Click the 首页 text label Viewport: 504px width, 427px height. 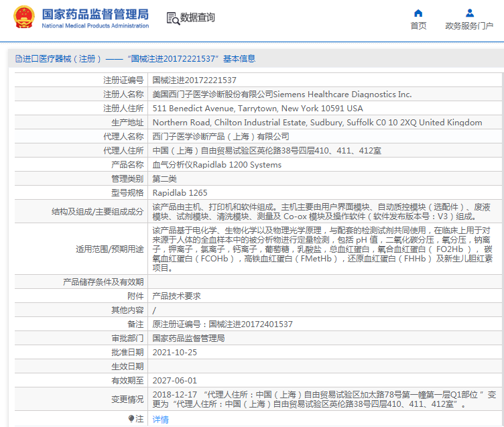tap(418, 25)
